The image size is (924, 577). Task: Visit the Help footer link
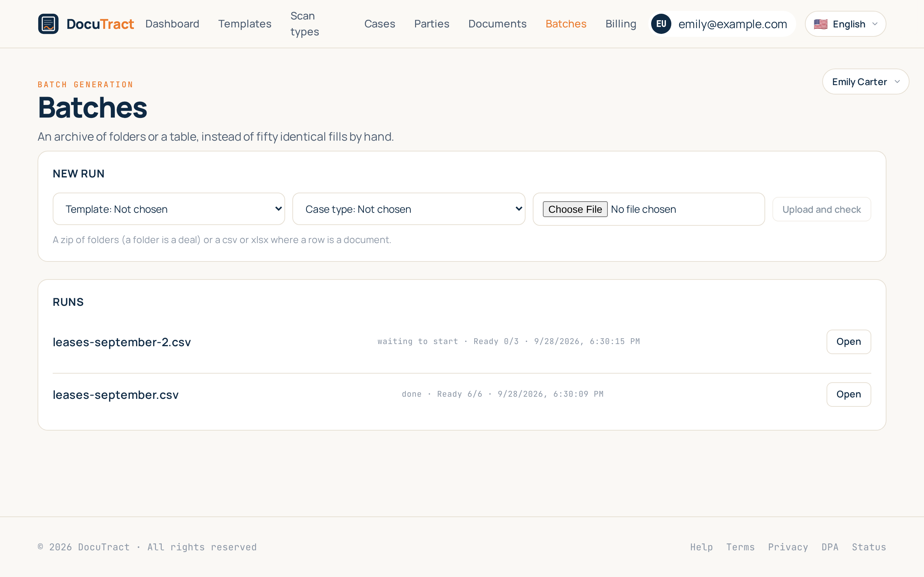coord(701,547)
